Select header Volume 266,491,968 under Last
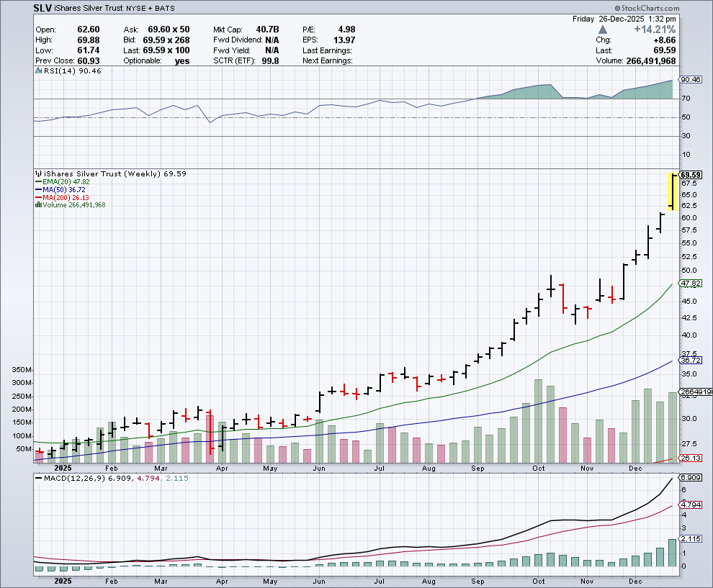Screen dimensions: 713x588 [x=651, y=61]
